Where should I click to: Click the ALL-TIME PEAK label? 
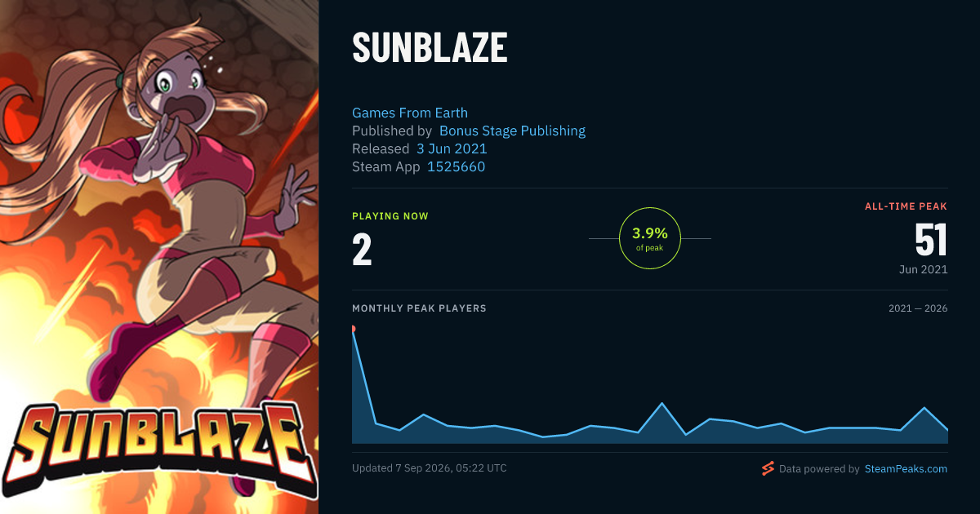click(x=906, y=206)
